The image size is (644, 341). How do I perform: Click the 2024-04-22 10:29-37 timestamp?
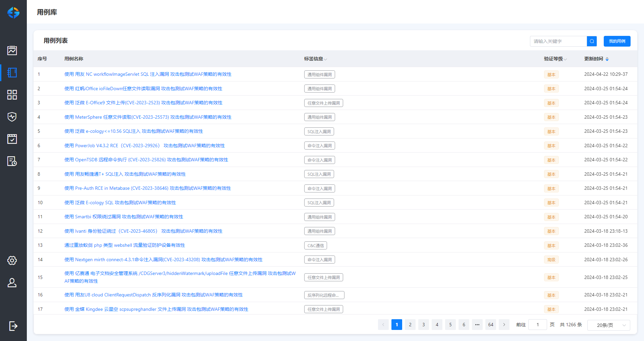pos(606,74)
